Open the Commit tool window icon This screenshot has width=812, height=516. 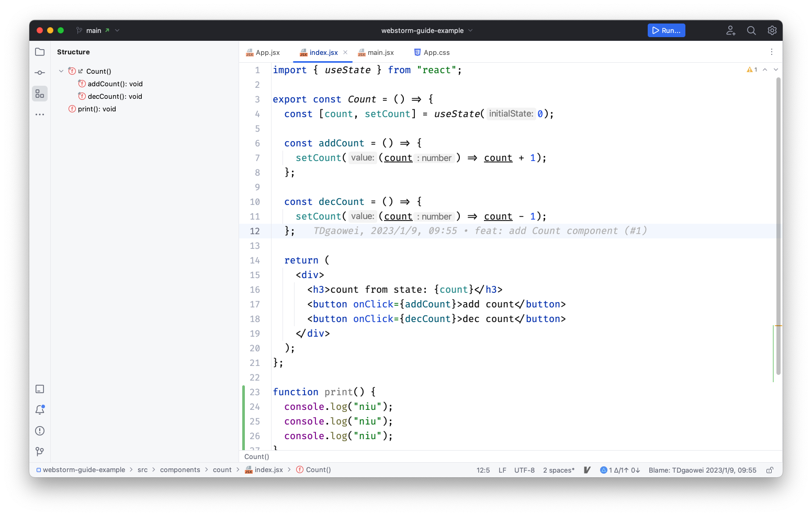click(40, 73)
